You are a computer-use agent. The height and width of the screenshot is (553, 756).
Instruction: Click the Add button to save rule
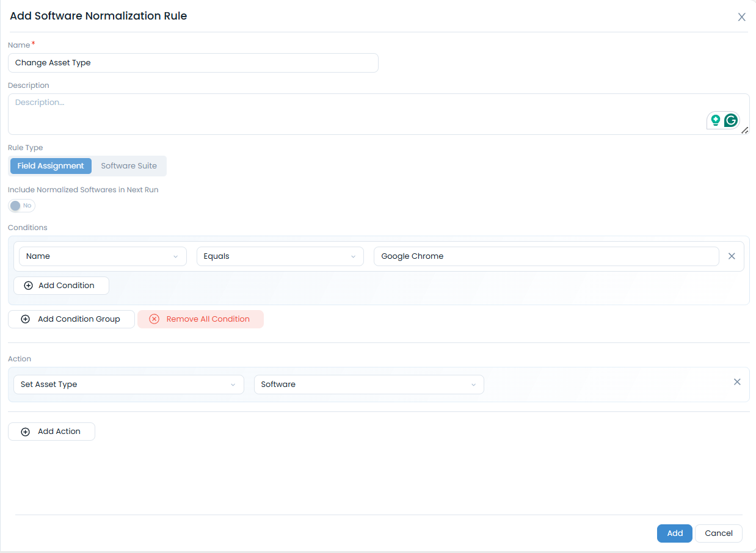[674, 533]
